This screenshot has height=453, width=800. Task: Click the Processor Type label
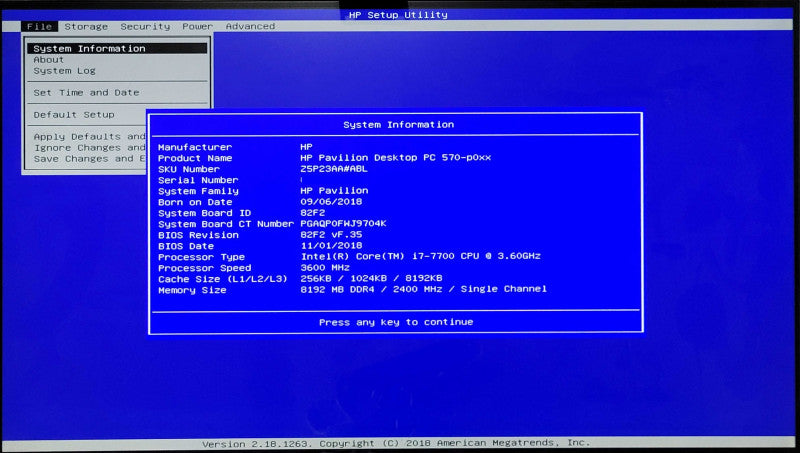pos(201,258)
